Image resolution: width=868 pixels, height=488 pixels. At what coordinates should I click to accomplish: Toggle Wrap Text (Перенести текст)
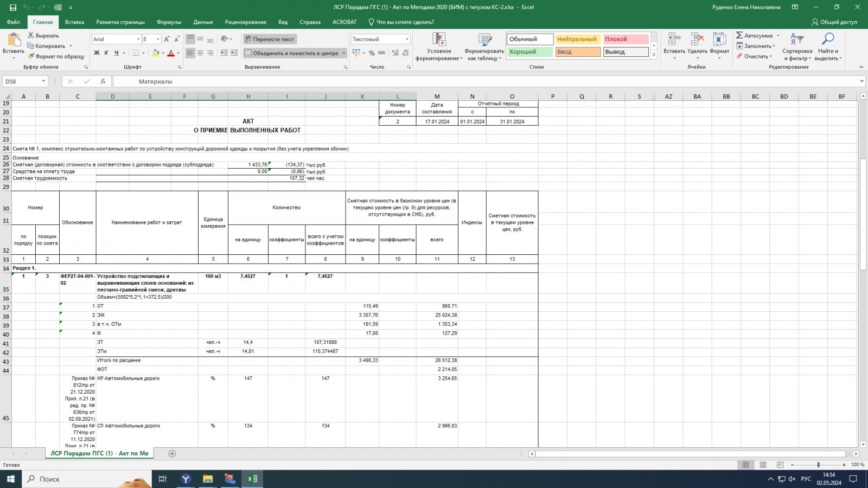pyautogui.click(x=270, y=39)
